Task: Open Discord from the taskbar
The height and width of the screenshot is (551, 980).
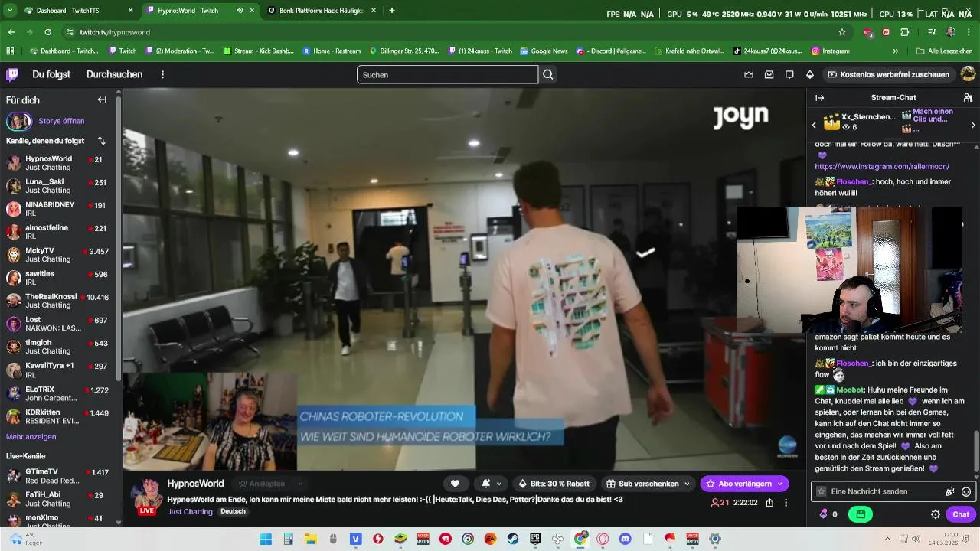Action: (x=625, y=539)
